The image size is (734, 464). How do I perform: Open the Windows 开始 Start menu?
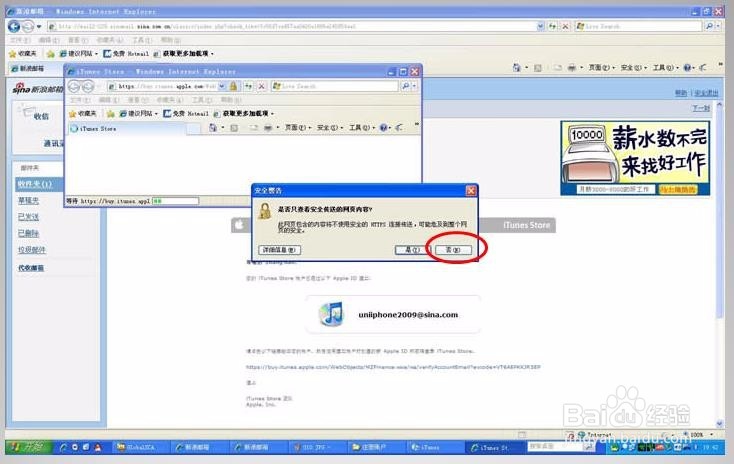coord(29,447)
